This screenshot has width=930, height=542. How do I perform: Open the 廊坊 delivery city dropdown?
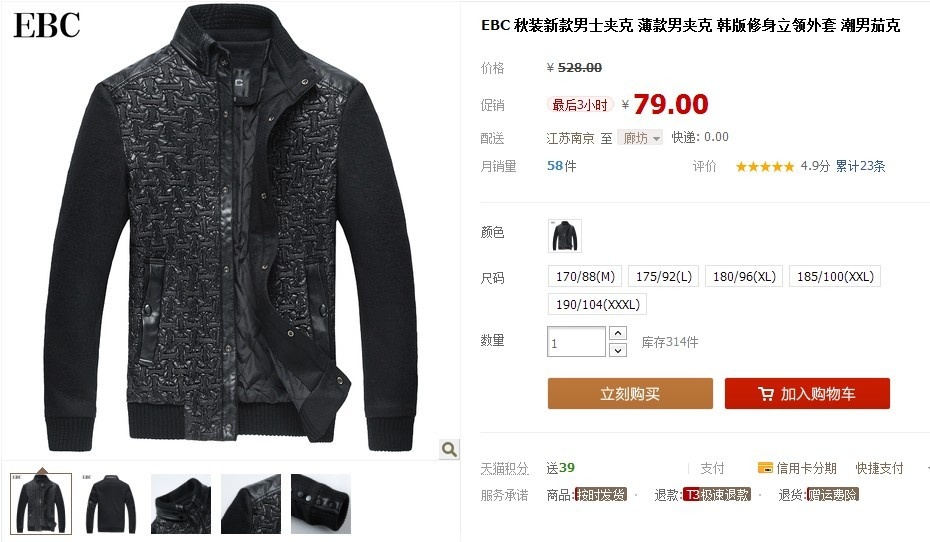640,138
